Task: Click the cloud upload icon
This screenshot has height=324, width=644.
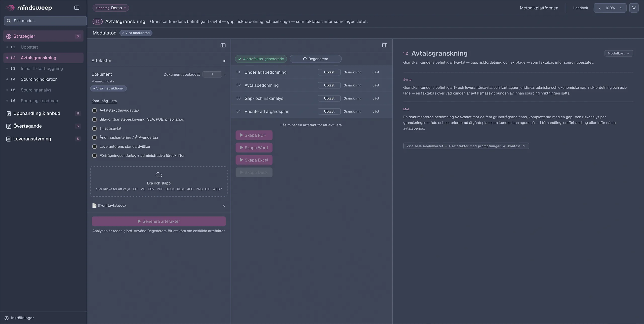Action: click(x=159, y=175)
